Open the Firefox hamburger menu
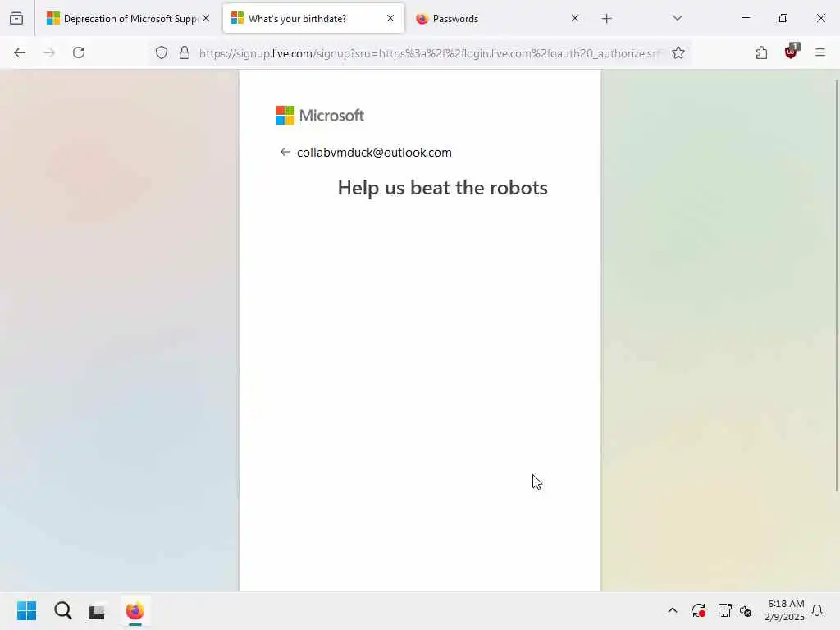Image resolution: width=840 pixels, height=630 pixels. coord(820,52)
